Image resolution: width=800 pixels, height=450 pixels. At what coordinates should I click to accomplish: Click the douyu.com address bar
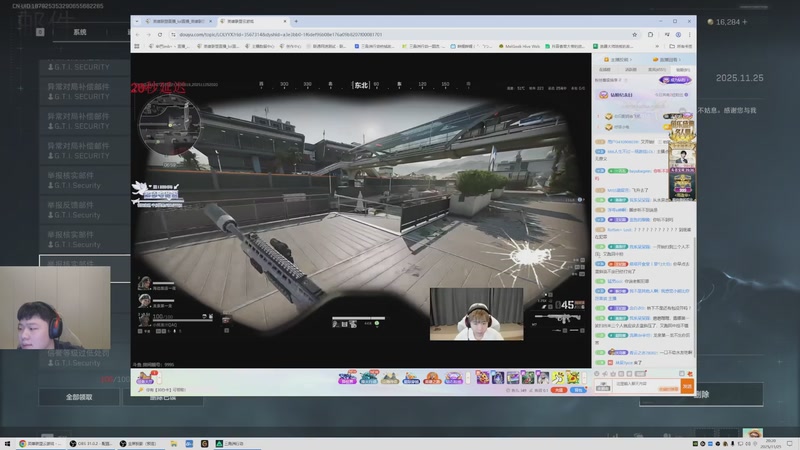pyautogui.click(x=401, y=35)
